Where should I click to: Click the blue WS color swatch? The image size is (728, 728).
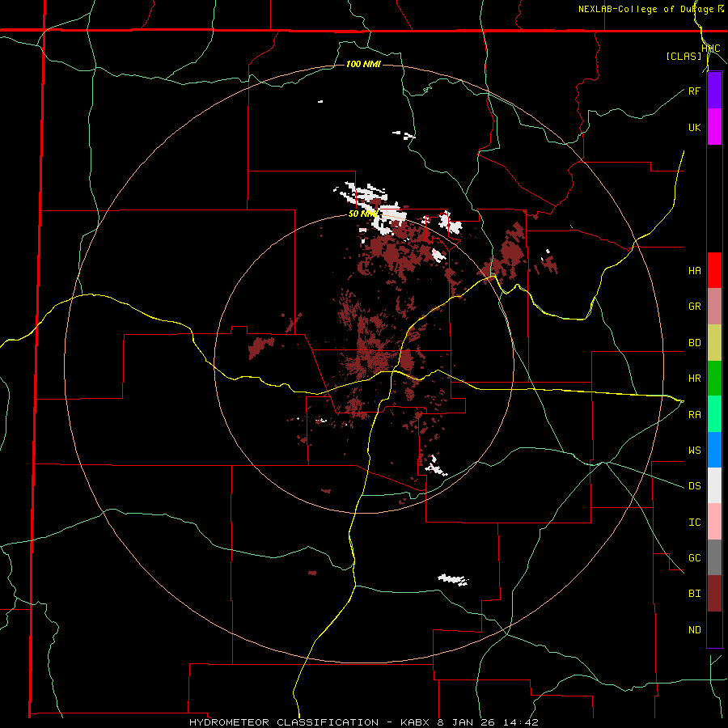coord(714,450)
